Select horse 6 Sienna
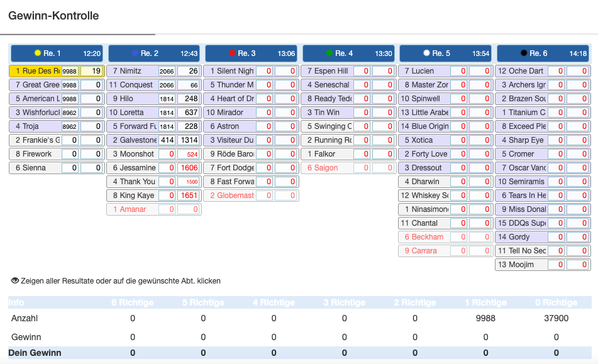The image size is (598, 364). [x=57, y=168]
